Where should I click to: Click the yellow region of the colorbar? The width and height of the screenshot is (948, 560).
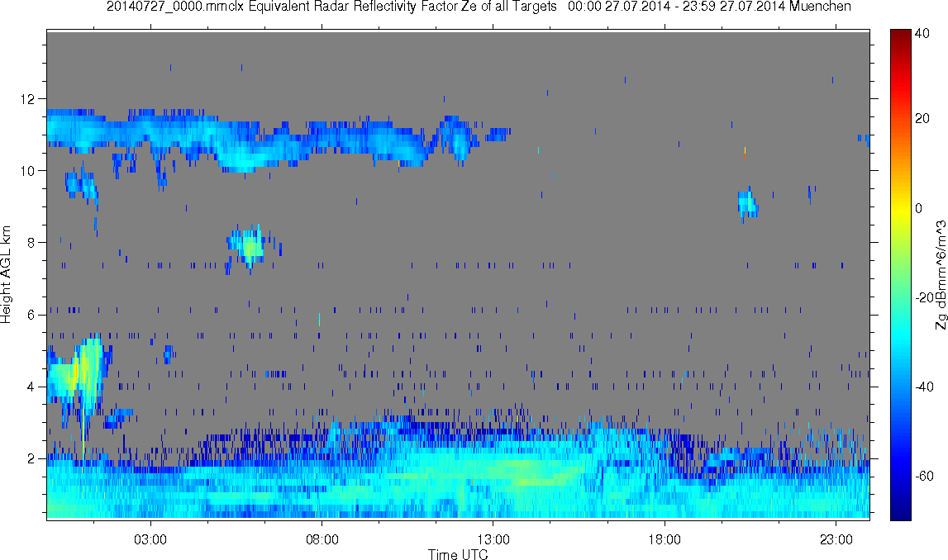coord(900,208)
